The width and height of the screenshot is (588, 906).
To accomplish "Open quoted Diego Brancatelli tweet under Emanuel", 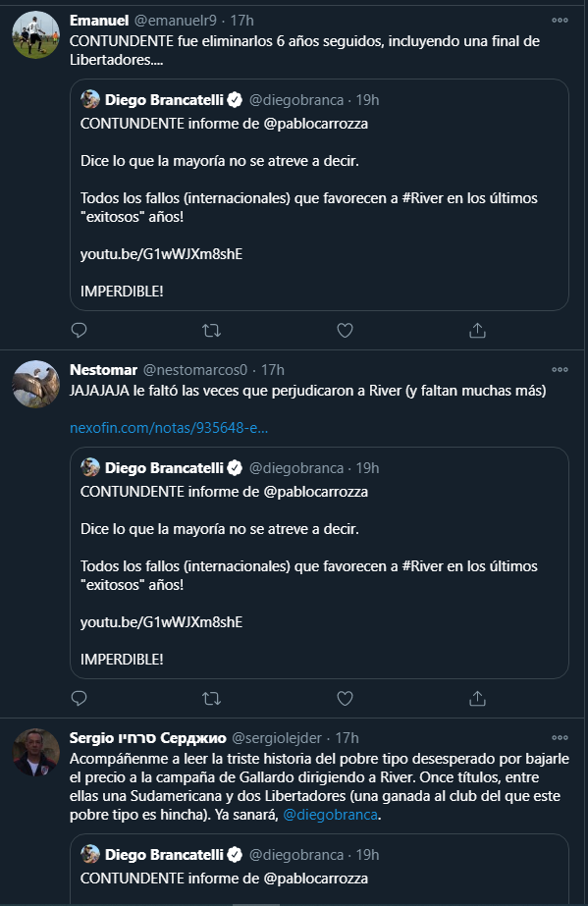I will pos(319,194).
